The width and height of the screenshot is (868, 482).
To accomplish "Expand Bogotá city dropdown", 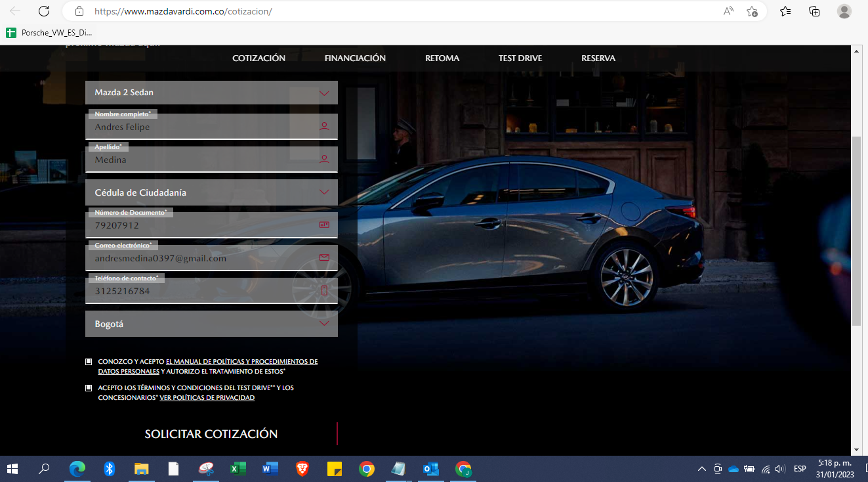I will click(x=211, y=324).
